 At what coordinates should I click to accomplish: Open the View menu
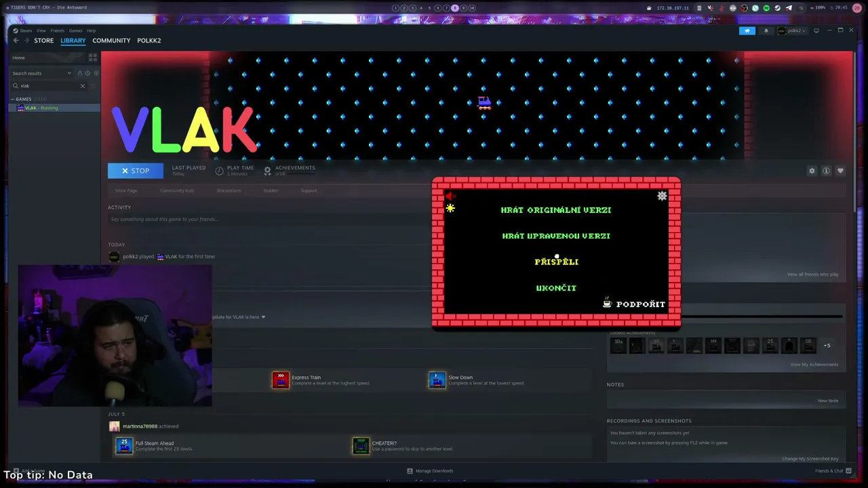tap(41, 30)
